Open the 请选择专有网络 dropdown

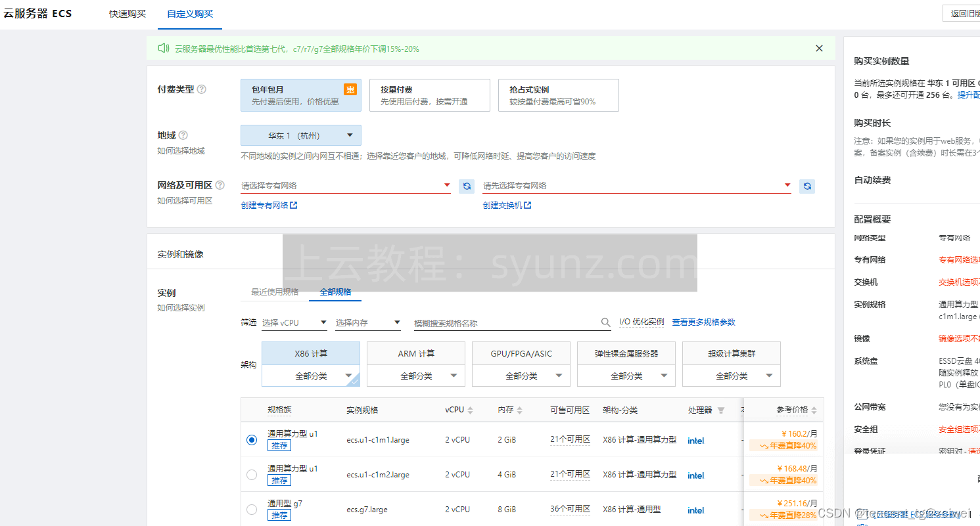[x=346, y=186]
